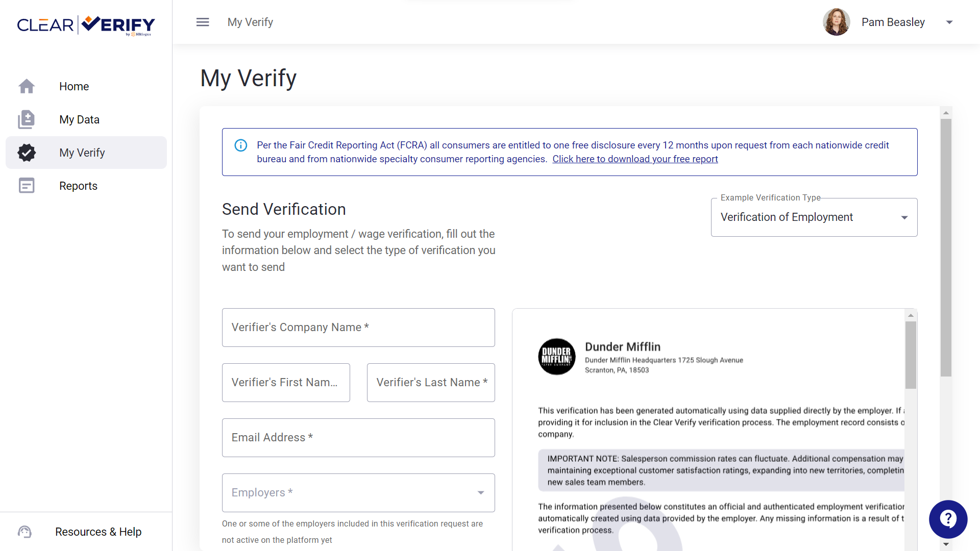Screen dimensions: 980x551
Task: Open the question mark help bubble
Action: tap(948, 519)
